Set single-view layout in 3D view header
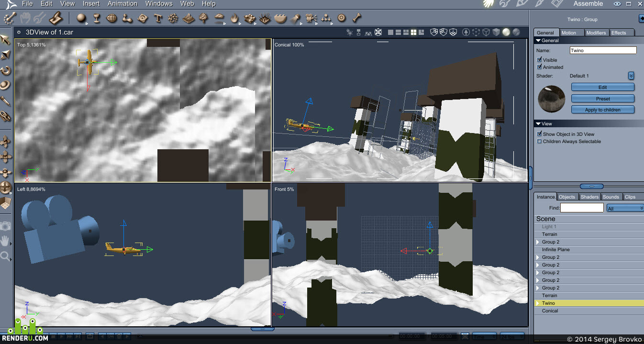 point(391,33)
